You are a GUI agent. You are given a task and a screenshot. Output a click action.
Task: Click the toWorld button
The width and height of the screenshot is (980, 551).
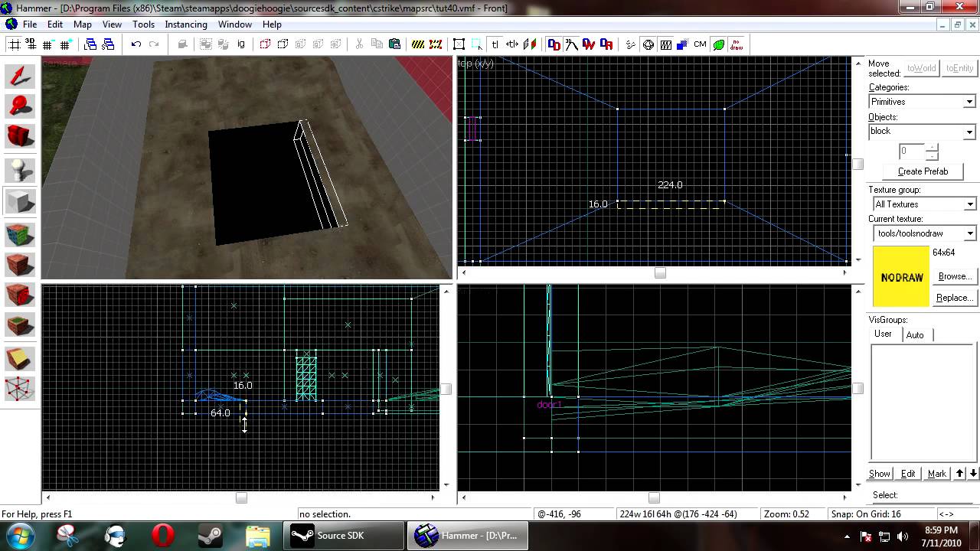922,68
